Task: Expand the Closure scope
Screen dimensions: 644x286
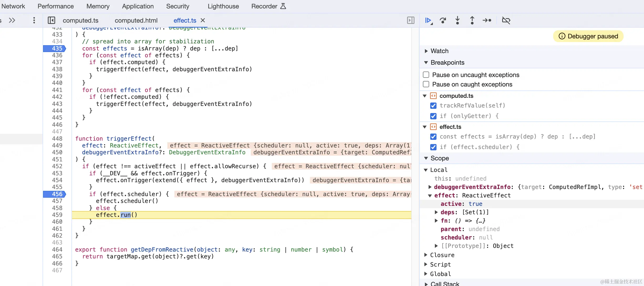Action: pyautogui.click(x=426, y=255)
